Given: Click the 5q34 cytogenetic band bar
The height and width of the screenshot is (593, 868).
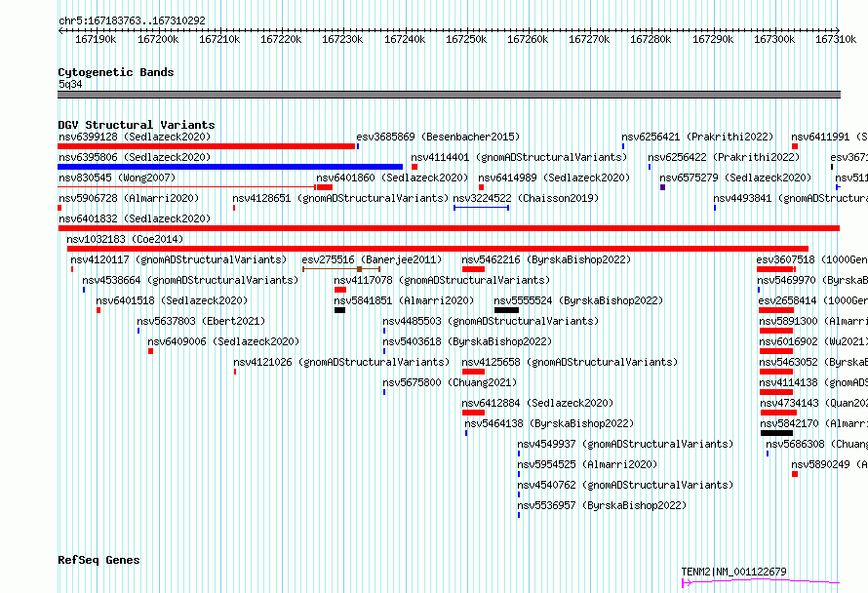Looking at the screenshot, I should pos(449,95).
